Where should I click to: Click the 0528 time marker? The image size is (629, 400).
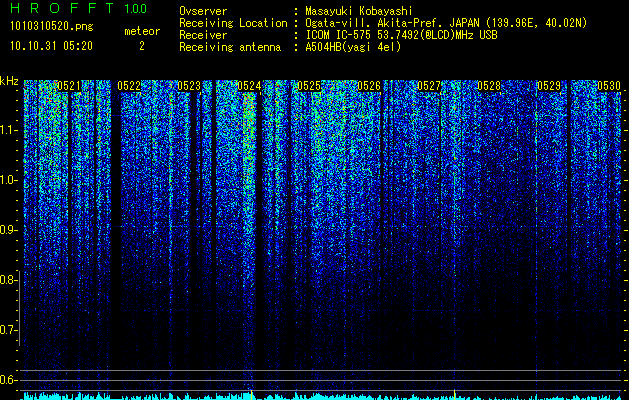coord(489,86)
